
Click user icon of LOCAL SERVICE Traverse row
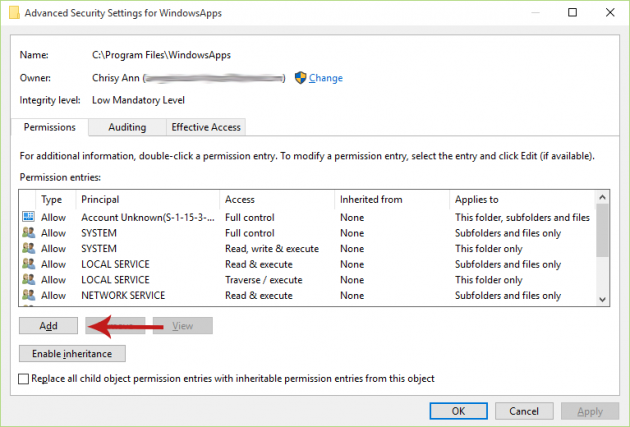point(28,279)
